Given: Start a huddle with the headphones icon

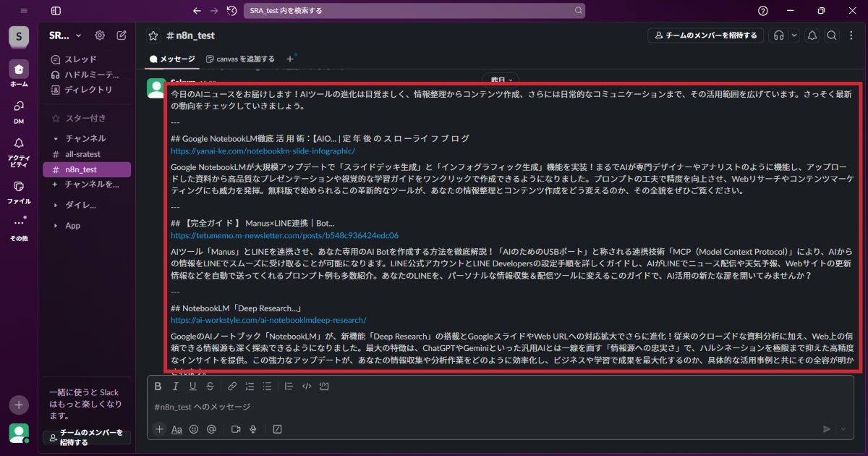Looking at the screenshot, I should point(779,35).
